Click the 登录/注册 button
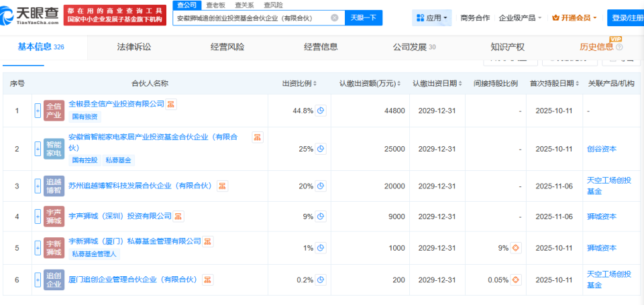 [625, 17]
